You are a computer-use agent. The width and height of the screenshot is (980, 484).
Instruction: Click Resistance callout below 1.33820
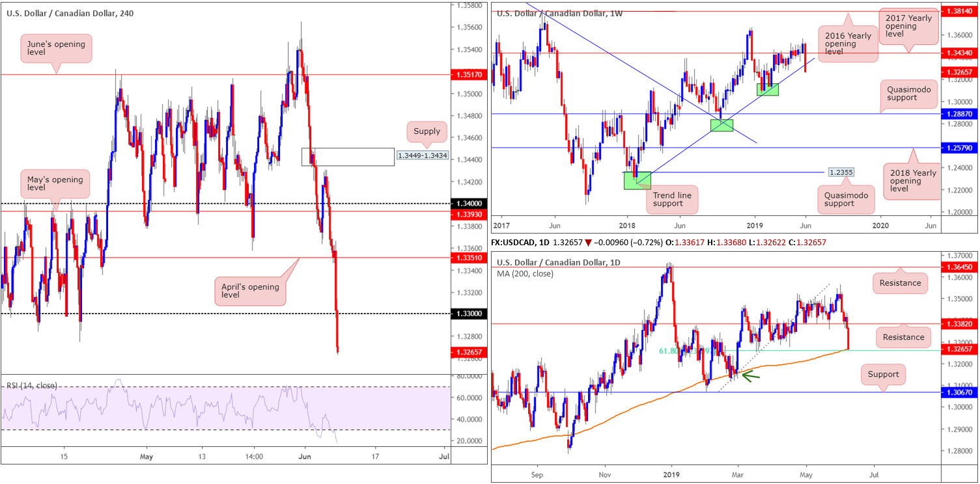tap(904, 337)
